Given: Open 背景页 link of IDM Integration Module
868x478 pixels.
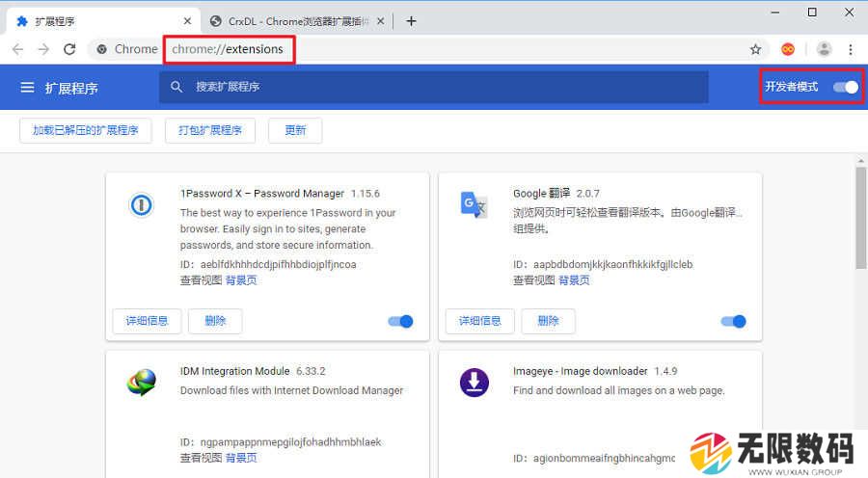Looking at the screenshot, I should [x=241, y=458].
